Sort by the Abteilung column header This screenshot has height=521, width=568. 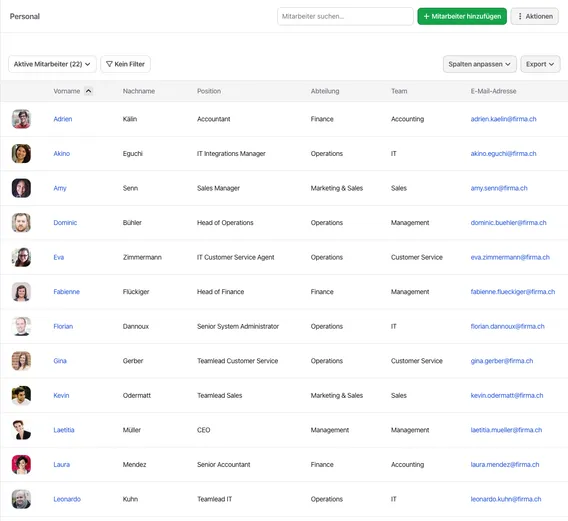point(325,91)
